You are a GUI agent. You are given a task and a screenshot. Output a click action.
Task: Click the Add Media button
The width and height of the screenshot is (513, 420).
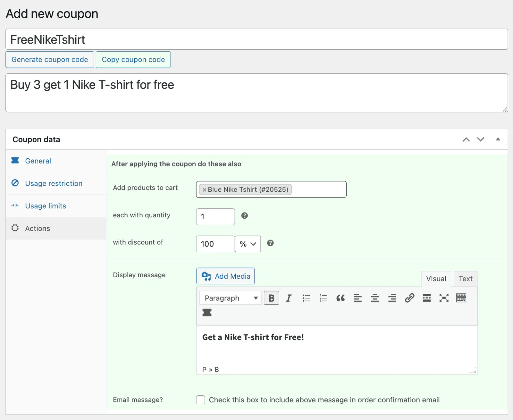225,276
